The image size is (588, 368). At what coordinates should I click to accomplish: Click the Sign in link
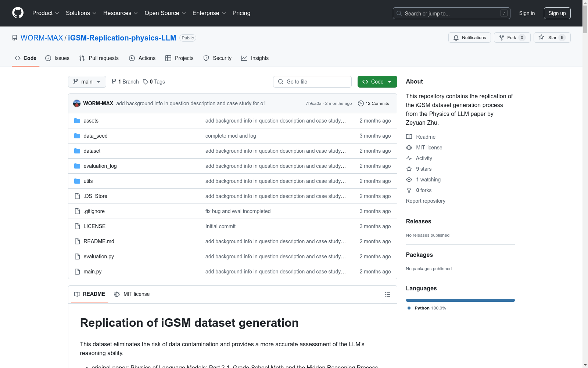[527, 13]
